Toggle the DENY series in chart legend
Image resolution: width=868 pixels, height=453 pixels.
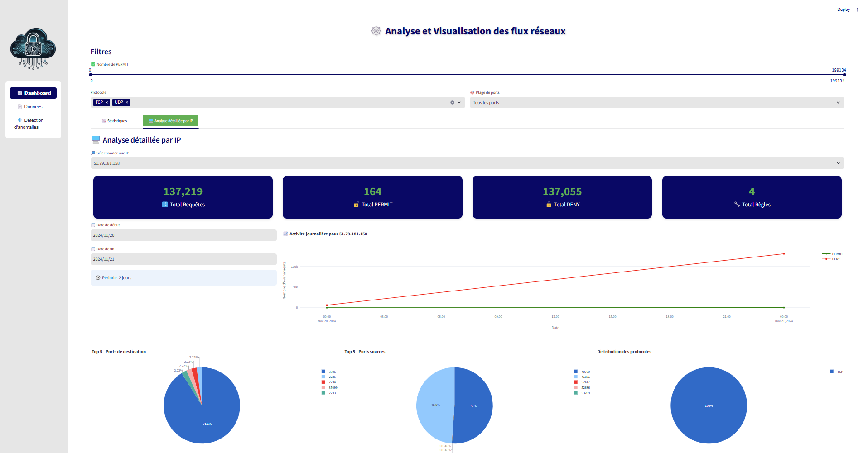[832, 259]
